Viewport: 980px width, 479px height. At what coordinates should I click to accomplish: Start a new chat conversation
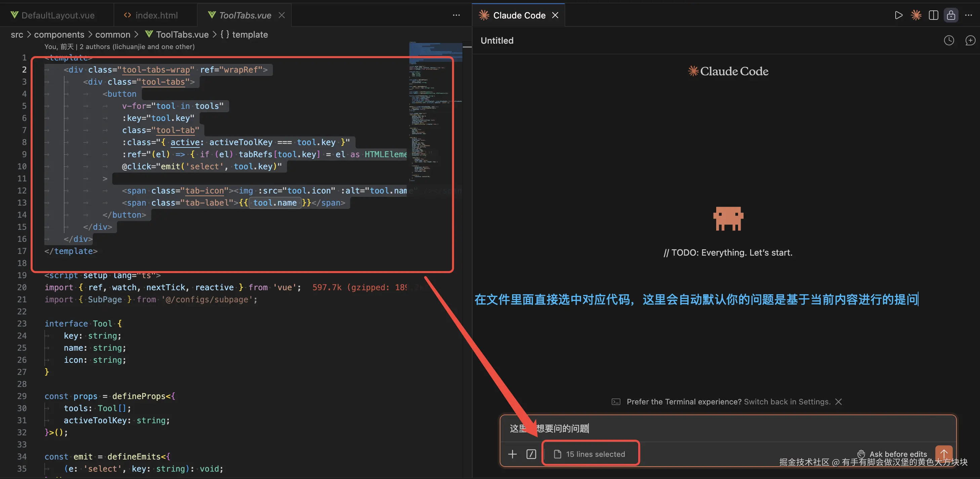(x=970, y=40)
